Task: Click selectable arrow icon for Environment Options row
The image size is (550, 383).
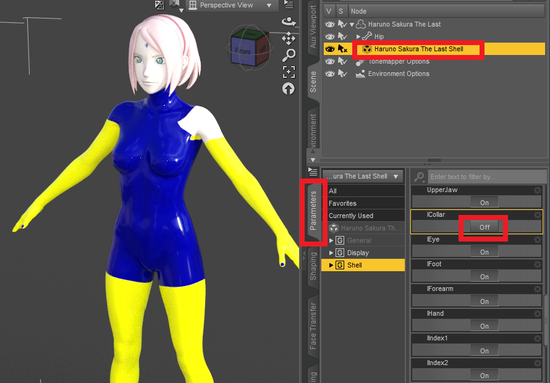Action: 342,74
